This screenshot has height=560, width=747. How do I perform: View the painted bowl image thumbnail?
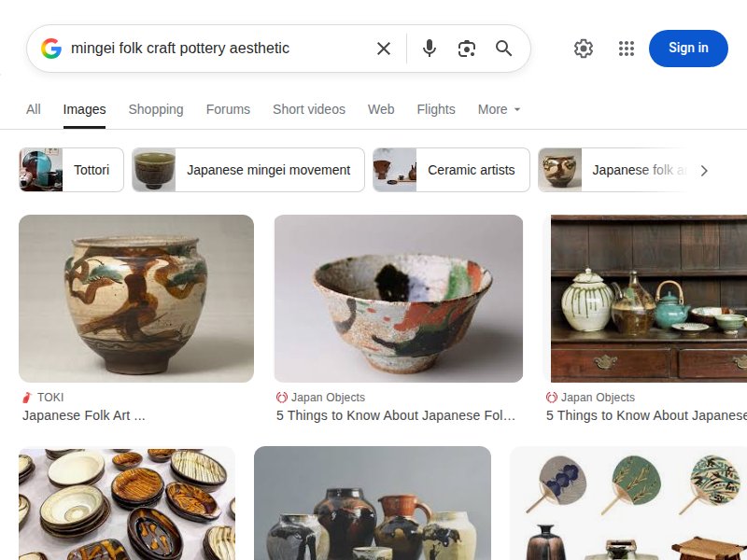pyautogui.click(x=398, y=298)
